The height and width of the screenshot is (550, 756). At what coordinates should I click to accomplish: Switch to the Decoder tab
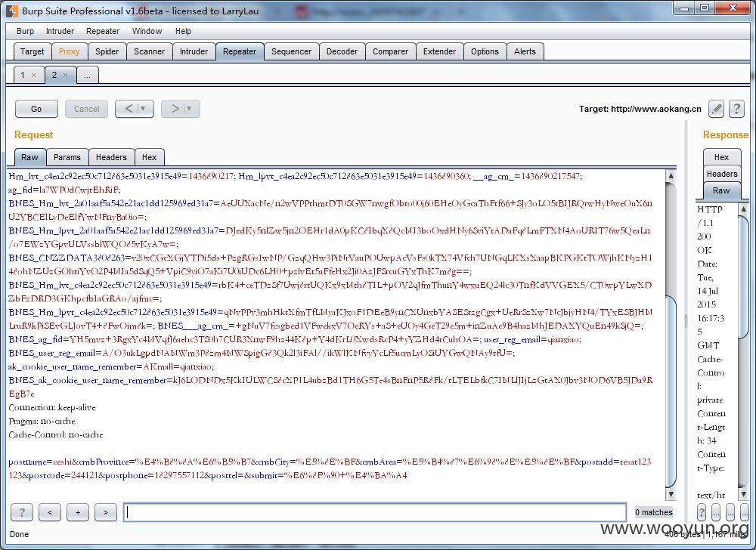[x=342, y=51]
